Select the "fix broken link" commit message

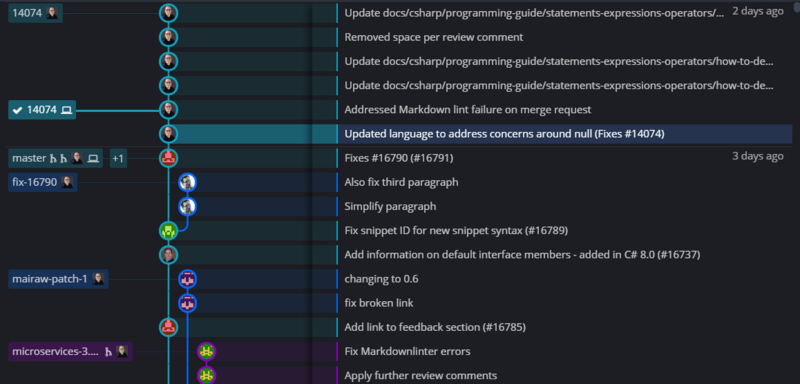(x=379, y=303)
